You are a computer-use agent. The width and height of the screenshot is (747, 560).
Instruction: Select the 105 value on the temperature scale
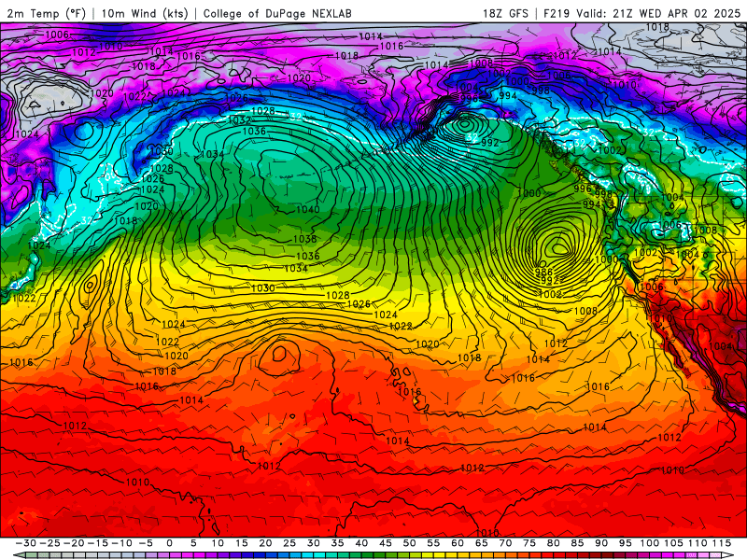[673, 543]
